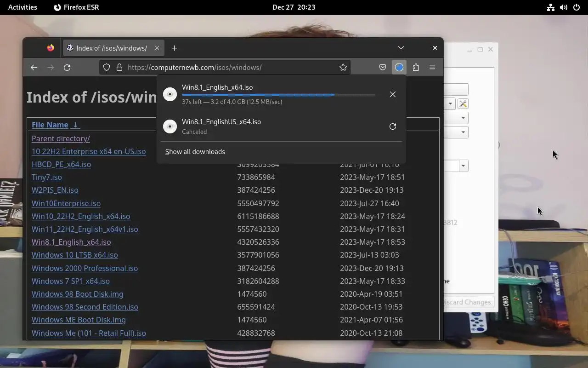Open the lowest dropdown in background window
588x368 pixels.
(456, 166)
